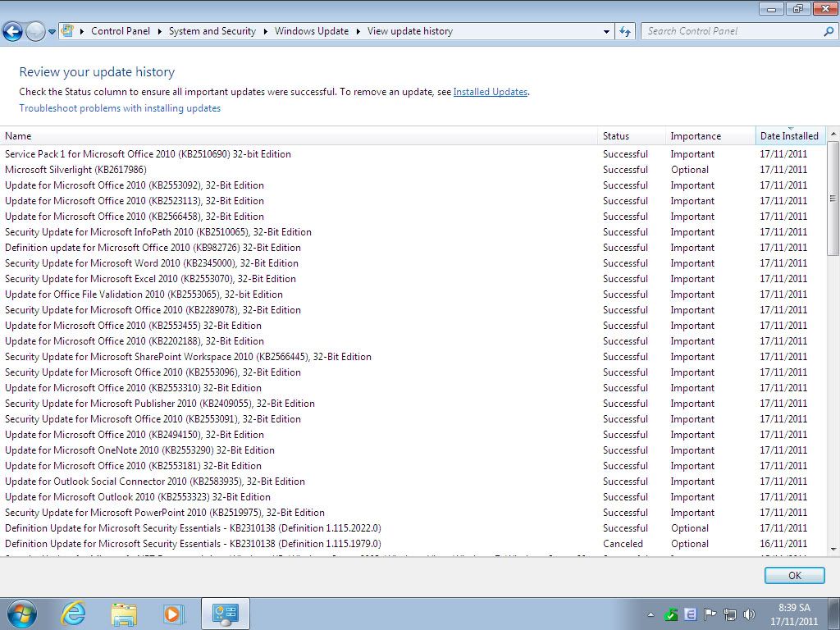Open address bar history dropdown arrow
Viewport: 840px width, 630px height.
606,32
